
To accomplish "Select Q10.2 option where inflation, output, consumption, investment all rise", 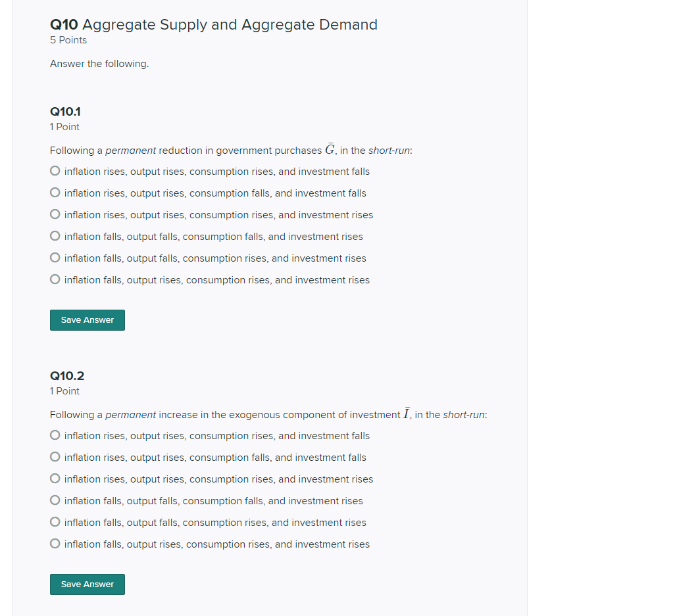I will [x=55, y=478].
